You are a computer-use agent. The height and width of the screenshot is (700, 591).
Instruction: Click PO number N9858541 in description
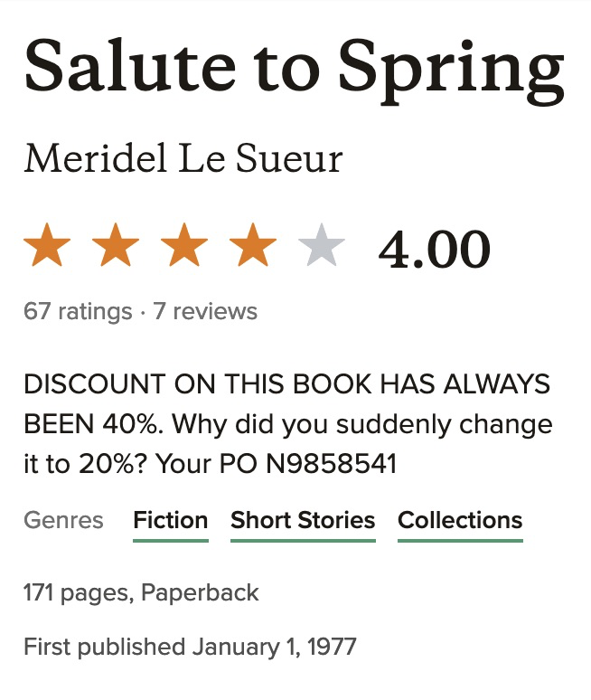coord(331,464)
